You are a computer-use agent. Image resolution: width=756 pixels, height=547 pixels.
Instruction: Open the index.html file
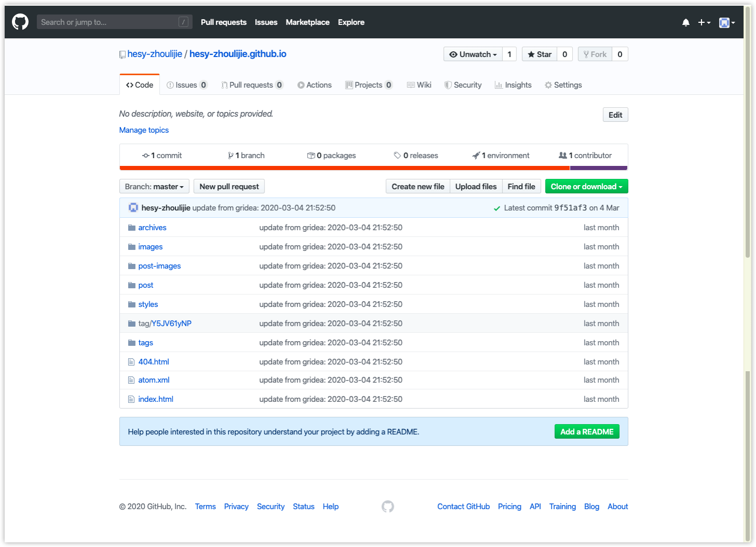tap(156, 399)
